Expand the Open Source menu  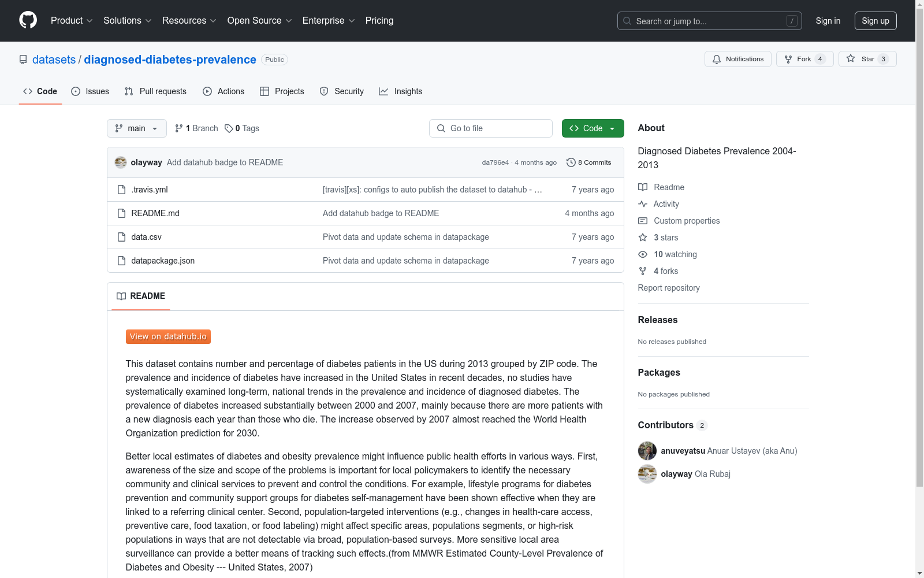click(x=260, y=21)
